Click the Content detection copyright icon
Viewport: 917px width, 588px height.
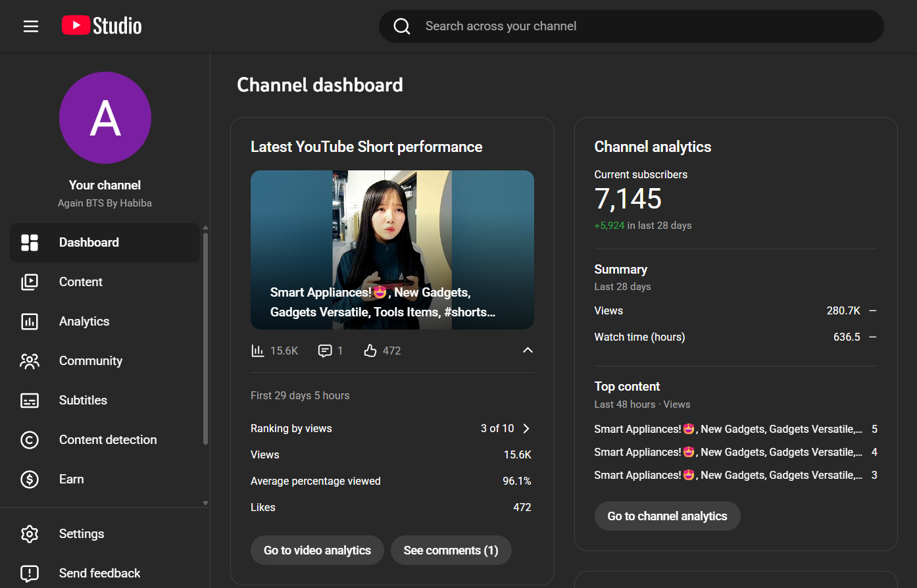pyautogui.click(x=30, y=440)
